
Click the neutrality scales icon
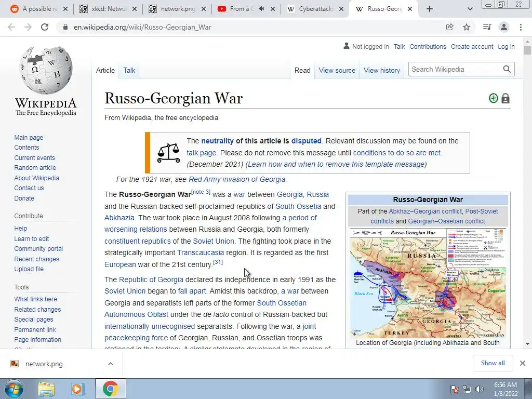click(168, 153)
